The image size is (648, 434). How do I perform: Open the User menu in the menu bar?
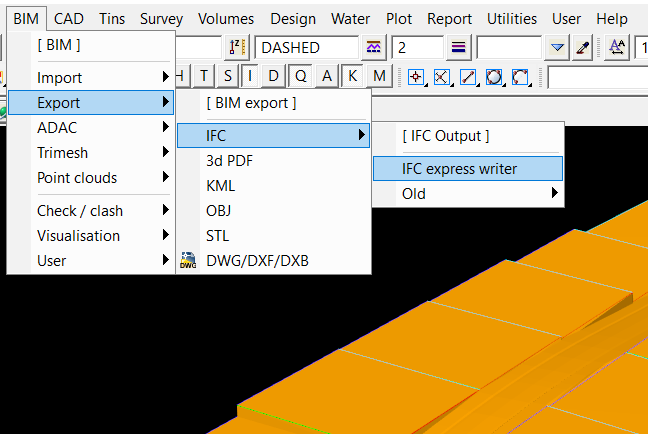tap(566, 19)
